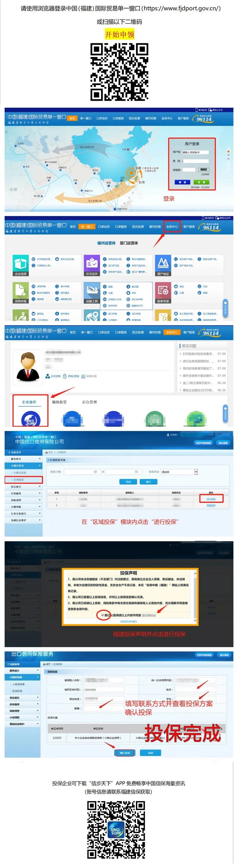
Task: Open calendar icon of the first 投保日期 field
Action: pos(95,472)
